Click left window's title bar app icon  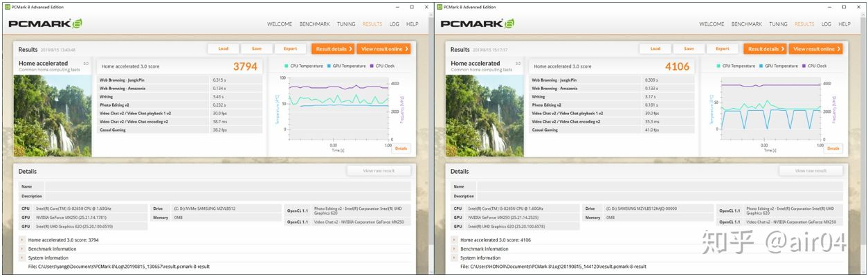tap(6, 7)
